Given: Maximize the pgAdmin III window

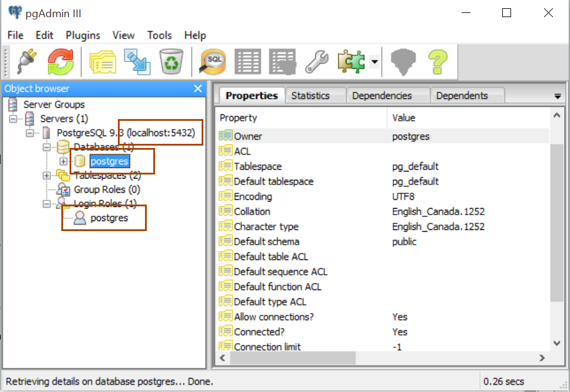Looking at the screenshot, I should [x=506, y=13].
